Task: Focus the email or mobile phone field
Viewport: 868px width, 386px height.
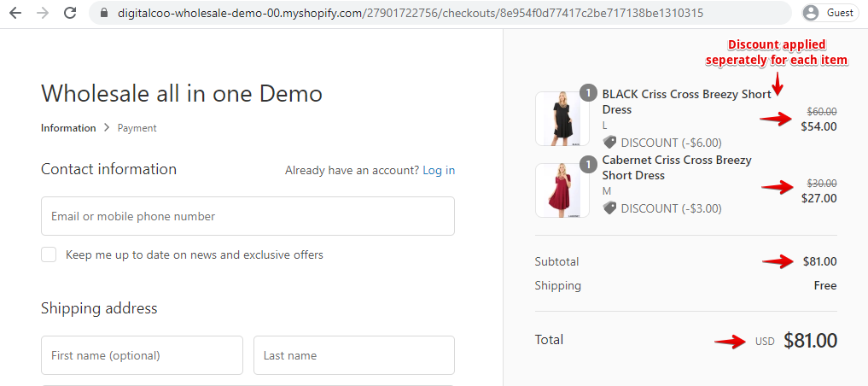Action: [248, 216]
